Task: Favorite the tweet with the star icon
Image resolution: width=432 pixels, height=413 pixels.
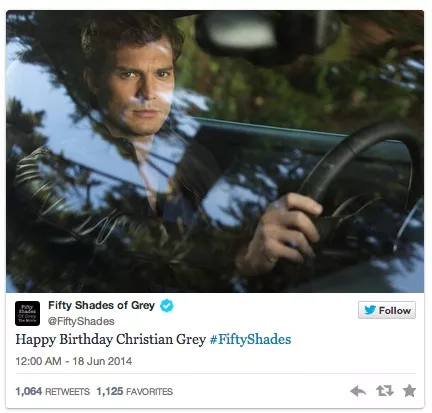Action: [x=409, y=391]
